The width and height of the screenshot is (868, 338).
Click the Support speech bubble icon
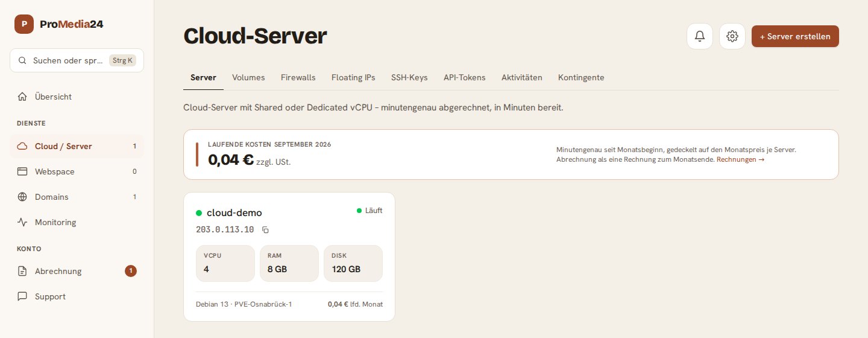(x=22, y=296)
